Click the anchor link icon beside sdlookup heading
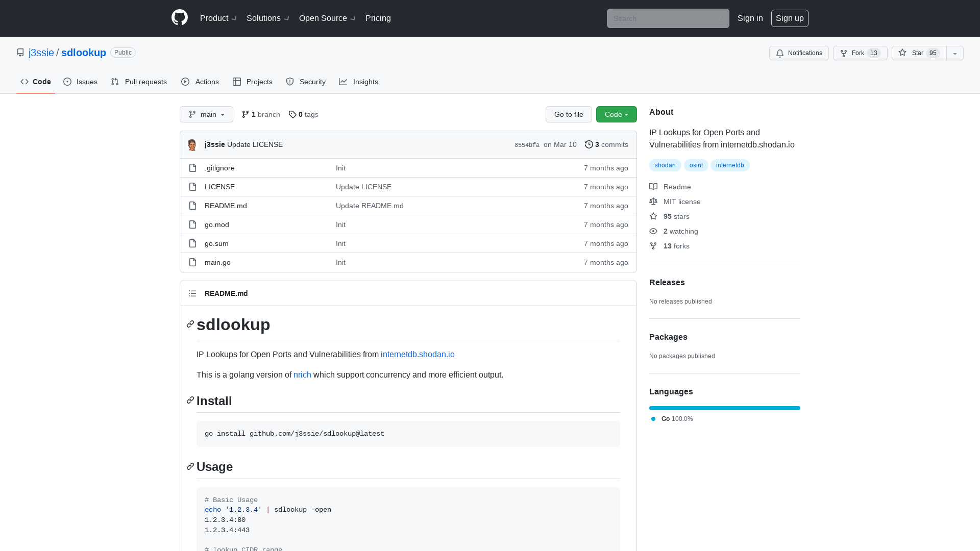980x551 pixels. click(190, 324)
